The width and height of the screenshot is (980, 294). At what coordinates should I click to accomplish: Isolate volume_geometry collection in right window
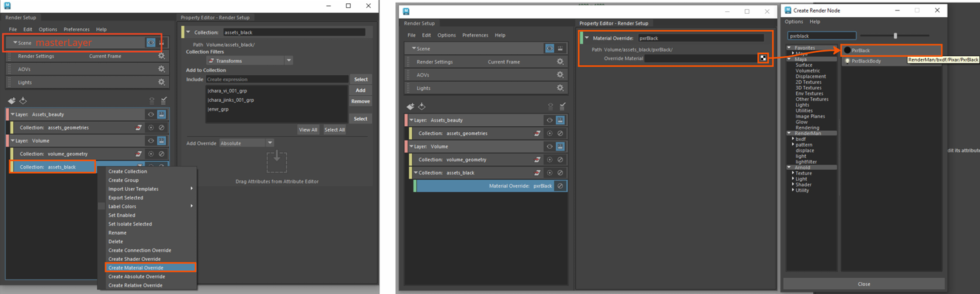tap(549, 160)
